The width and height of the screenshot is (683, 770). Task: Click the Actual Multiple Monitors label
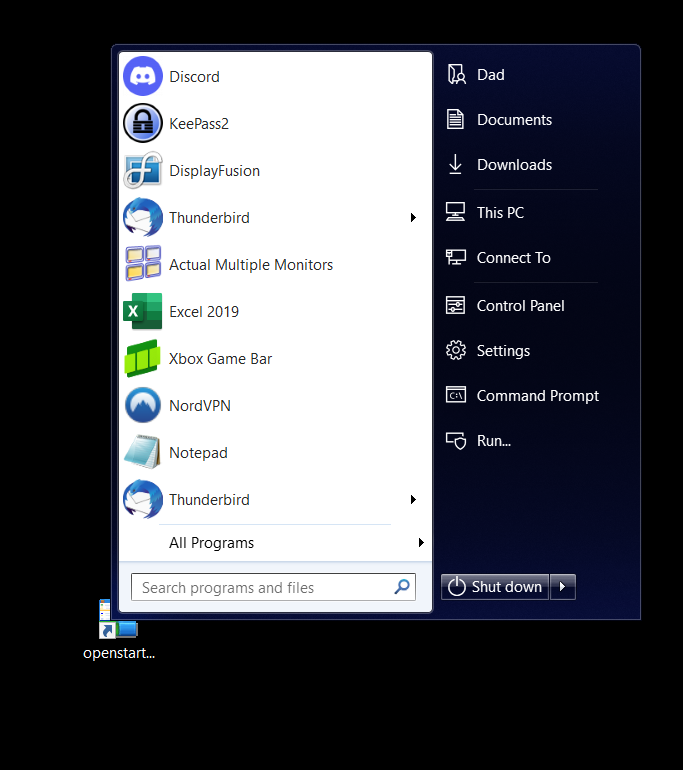(x=251, y=265)
